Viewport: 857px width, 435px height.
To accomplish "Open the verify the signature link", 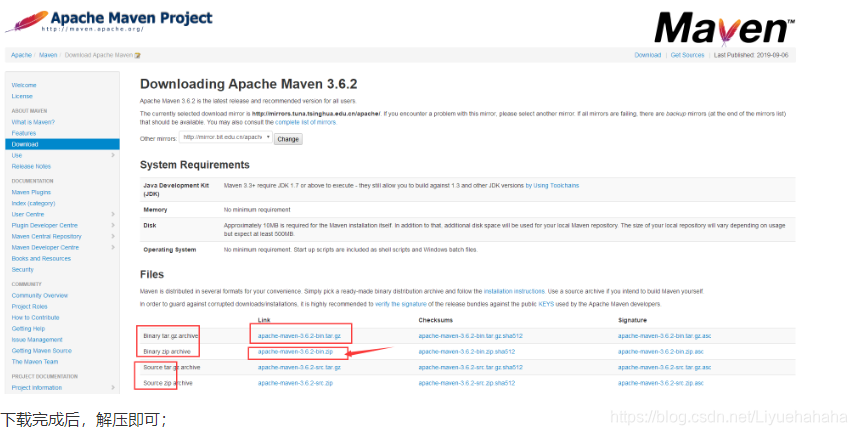I will point(401,304).
